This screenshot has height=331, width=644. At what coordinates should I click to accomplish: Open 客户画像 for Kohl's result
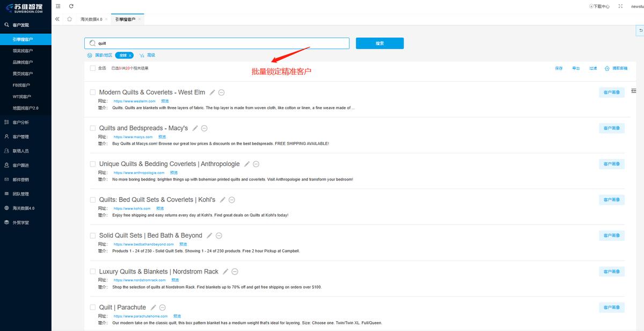click(612, 200)
